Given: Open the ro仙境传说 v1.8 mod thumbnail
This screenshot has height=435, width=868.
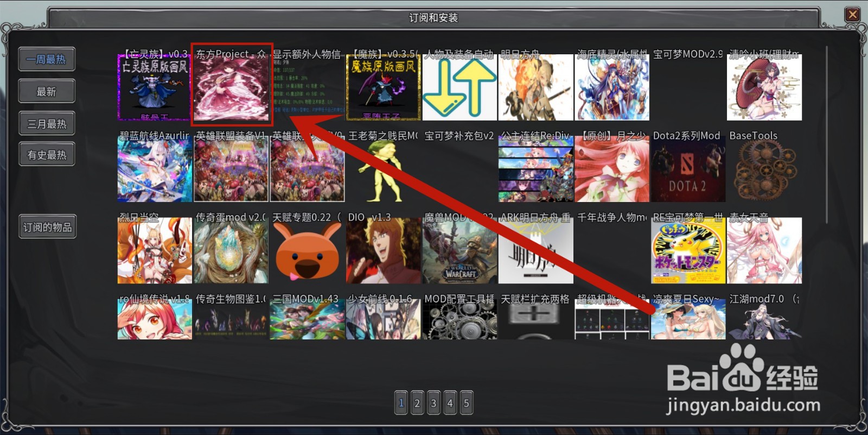Looking at the screenshot, I should tap(155, 319).
